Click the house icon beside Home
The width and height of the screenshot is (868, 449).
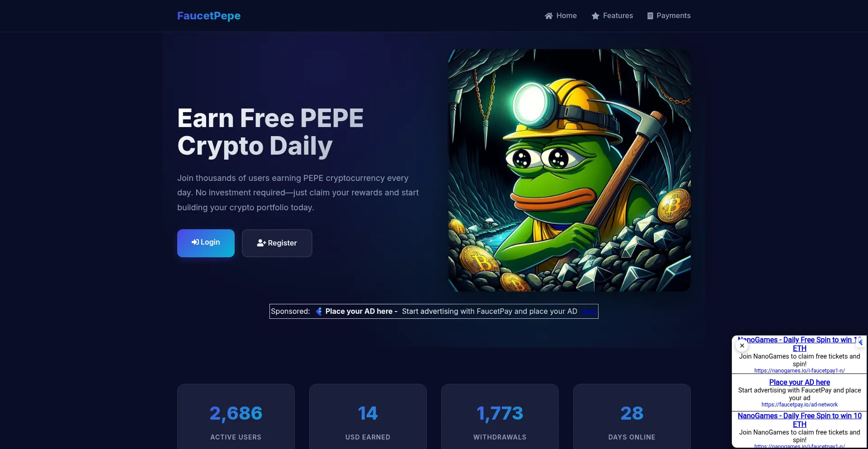point(549,16)
